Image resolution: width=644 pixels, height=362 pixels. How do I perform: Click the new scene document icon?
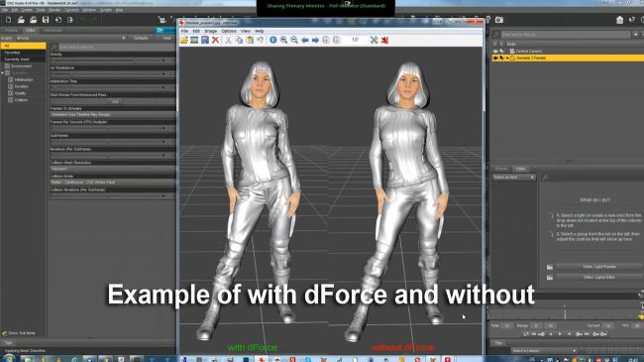click(x=8, y=20)
